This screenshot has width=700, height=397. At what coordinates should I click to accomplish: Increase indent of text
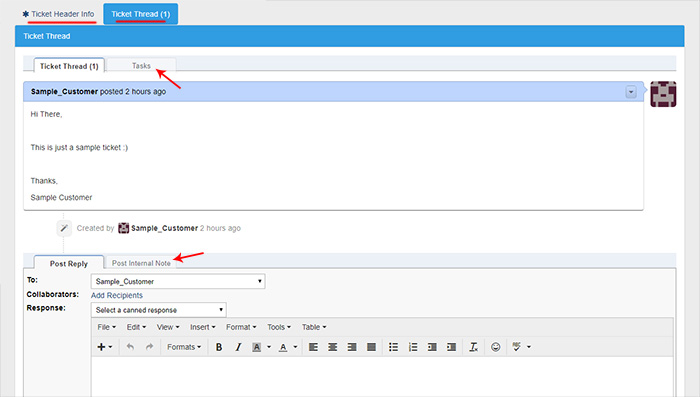pos(451,347)
